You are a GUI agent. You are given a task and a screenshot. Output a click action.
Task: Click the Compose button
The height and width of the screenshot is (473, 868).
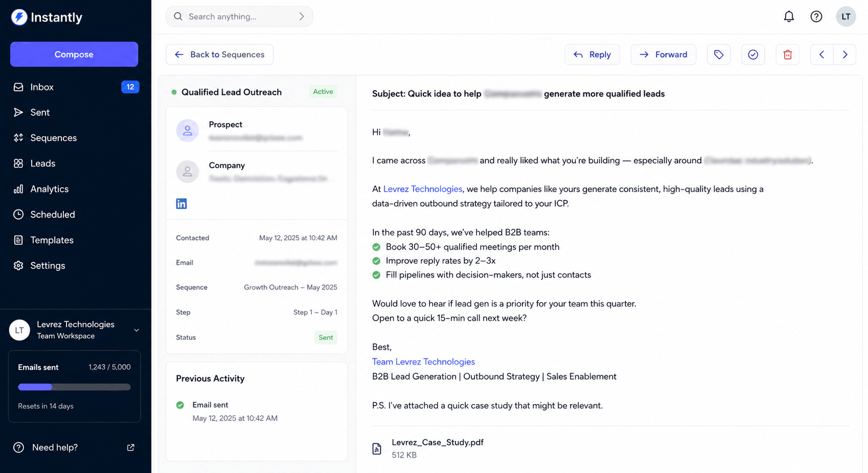coord(74,54)
